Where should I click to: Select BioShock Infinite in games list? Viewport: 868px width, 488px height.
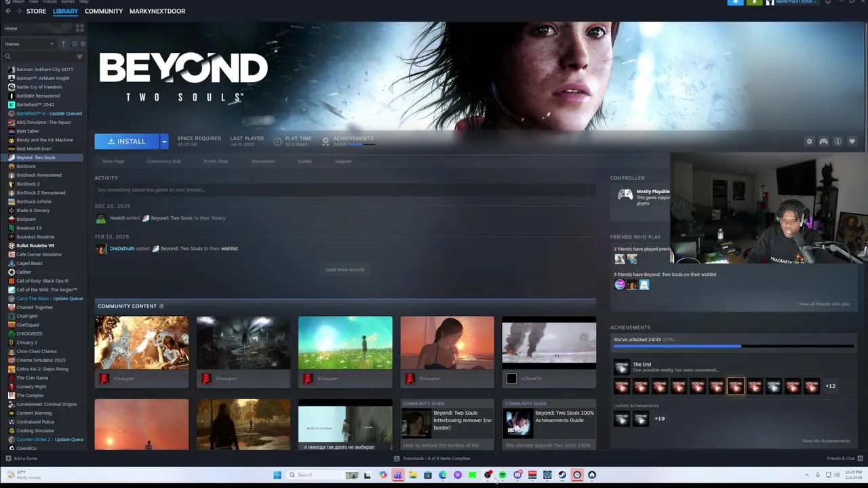coord(33,201)
